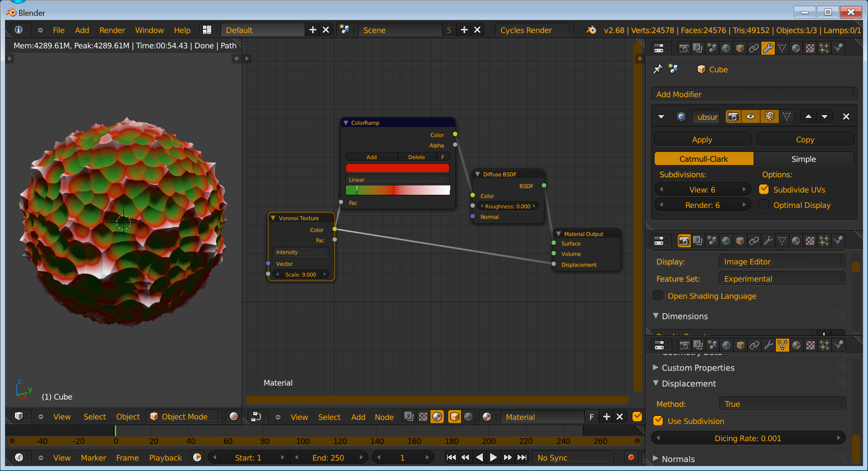This screenshot has width=868, height=471.
Task: Open the timeline Playback menu
Action: [165, 457]
